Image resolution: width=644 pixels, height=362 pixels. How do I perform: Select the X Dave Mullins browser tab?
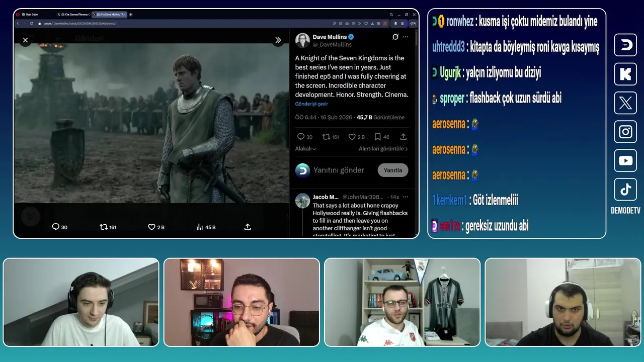click(109, 15)
